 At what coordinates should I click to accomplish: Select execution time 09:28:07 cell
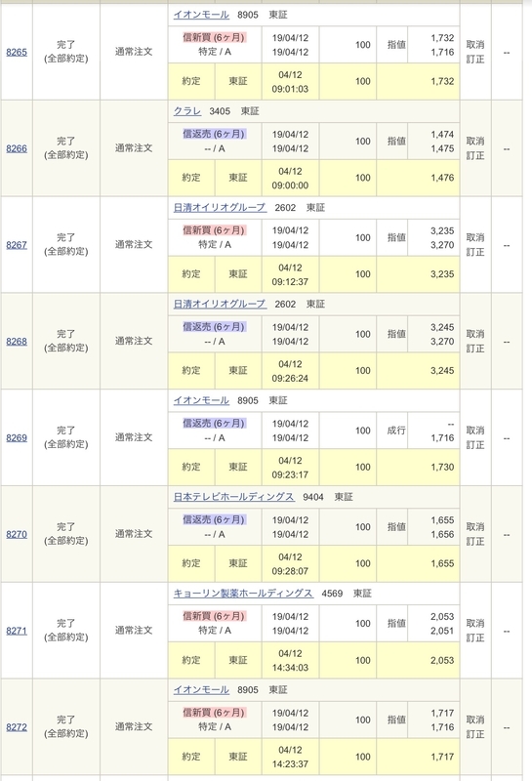coord(291,564)
